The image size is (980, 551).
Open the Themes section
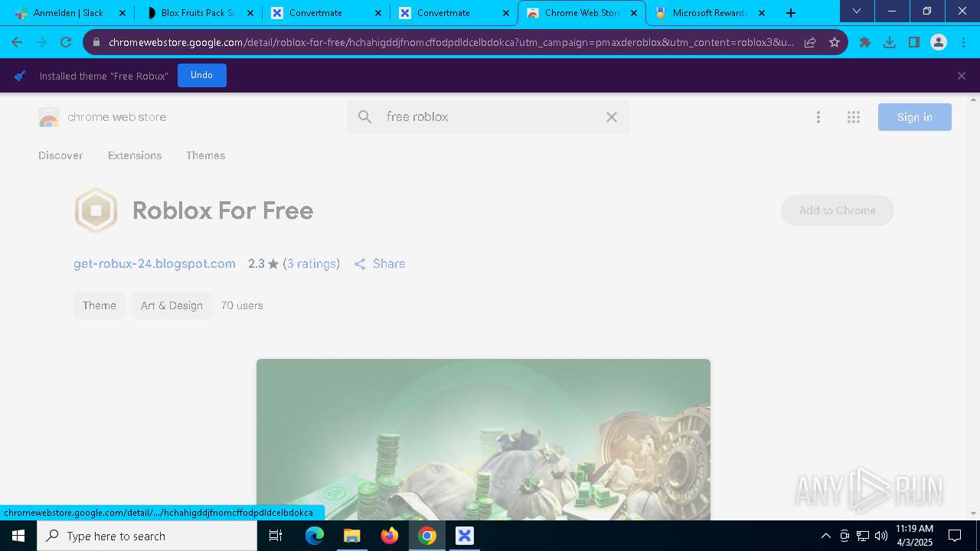[x=205, y=155]
